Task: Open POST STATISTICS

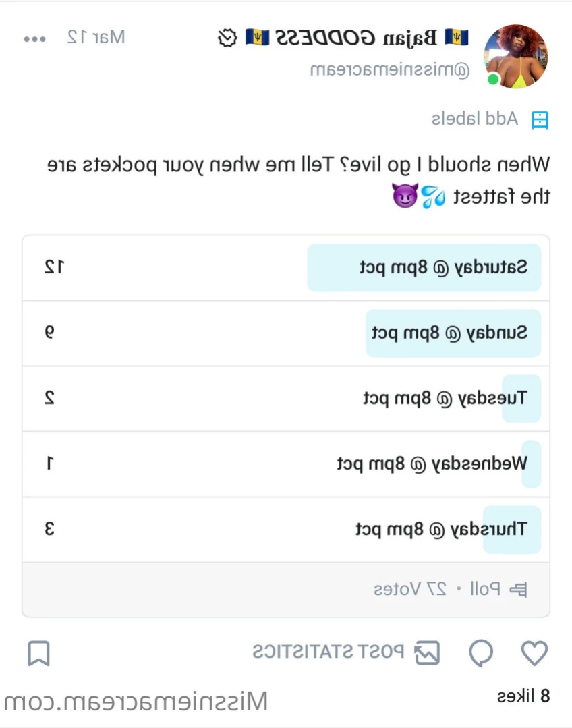Action: coord(328,652)
